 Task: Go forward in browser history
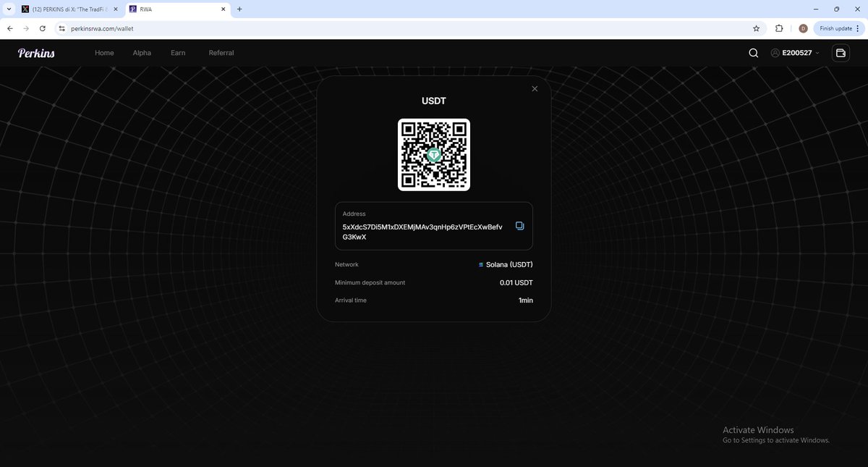tap(26, 28)
